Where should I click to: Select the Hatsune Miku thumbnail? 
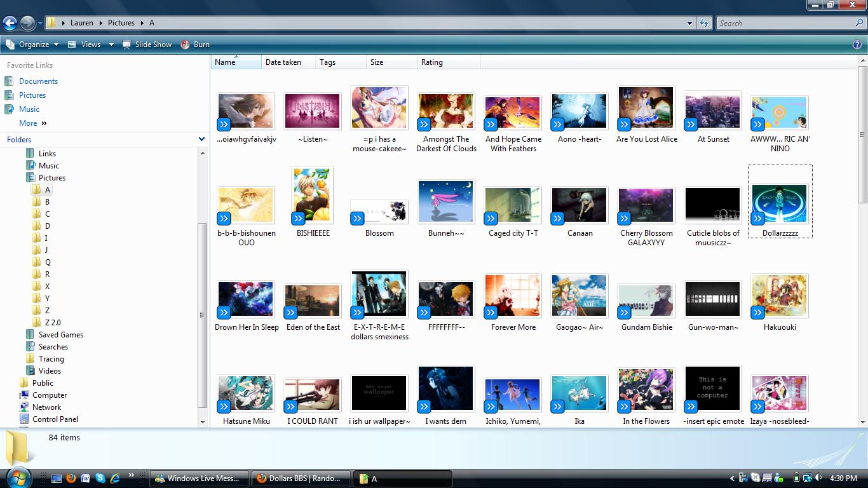tap(246, 393)
